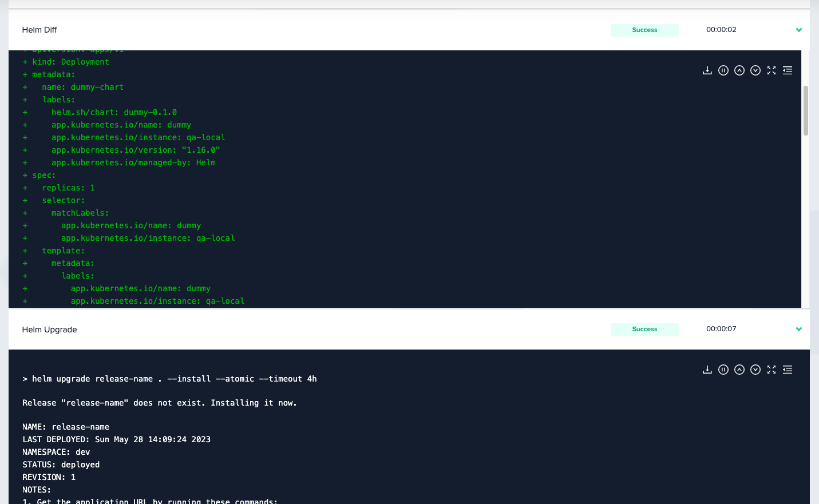Click the 'kind: Deployment' diff line

click(x=66, y=62)
